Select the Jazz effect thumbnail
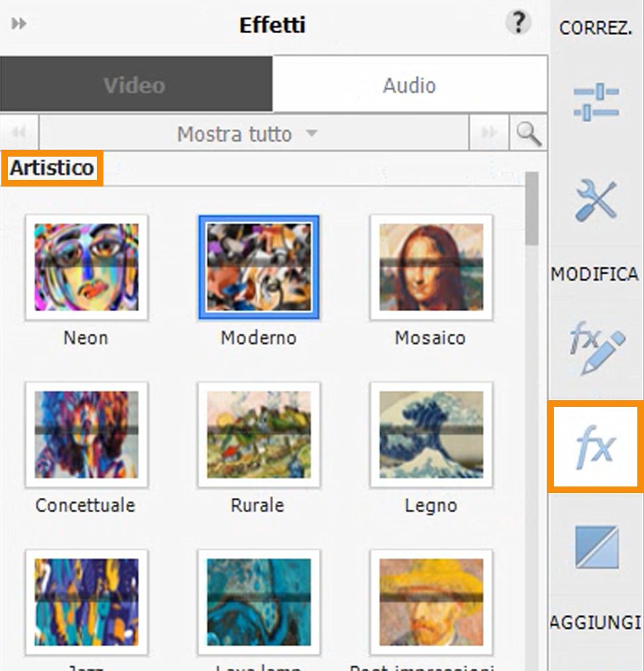 tap(86, 602)
